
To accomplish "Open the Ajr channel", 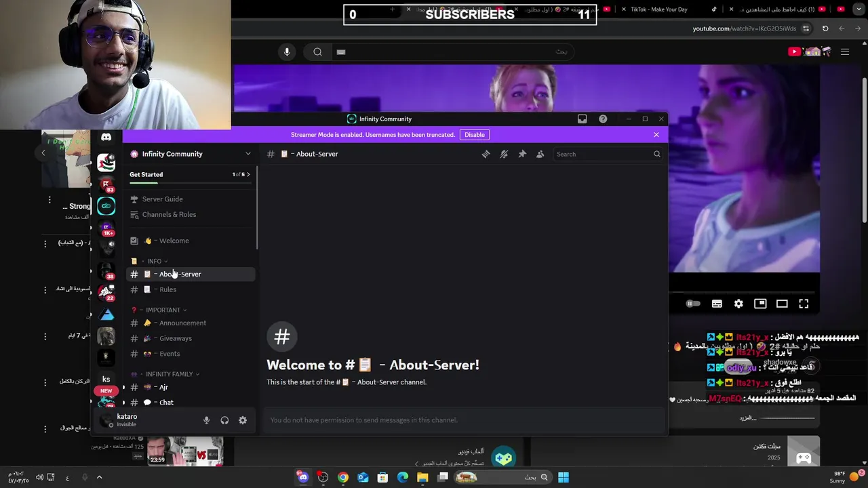I will click(x=190, y=387).
